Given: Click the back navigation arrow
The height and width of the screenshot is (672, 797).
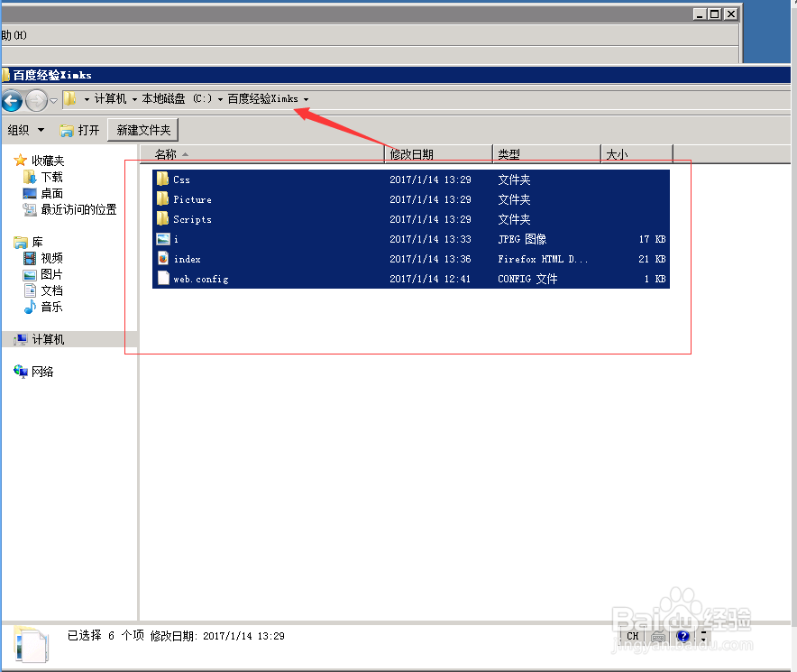Looking at the screenshot, I should [x=12, y=101].
